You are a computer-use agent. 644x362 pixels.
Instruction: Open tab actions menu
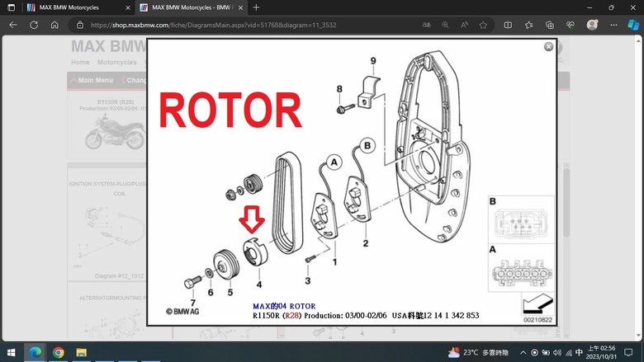[x=11, y=7]
